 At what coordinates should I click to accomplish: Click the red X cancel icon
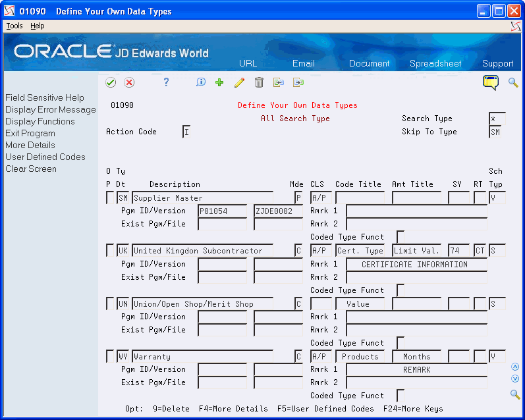point(129,82)
